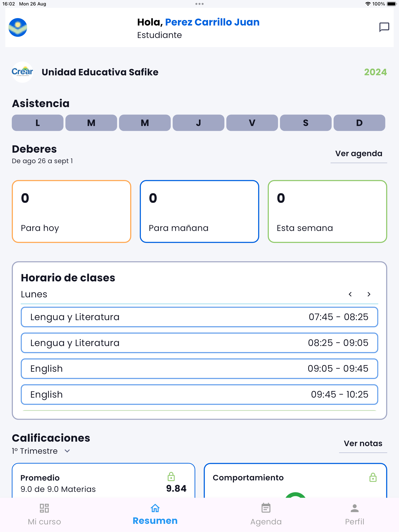Open the 09:05 English class entry
The image size is (399, 532).
pyautogui.click(x=199, y=368)
